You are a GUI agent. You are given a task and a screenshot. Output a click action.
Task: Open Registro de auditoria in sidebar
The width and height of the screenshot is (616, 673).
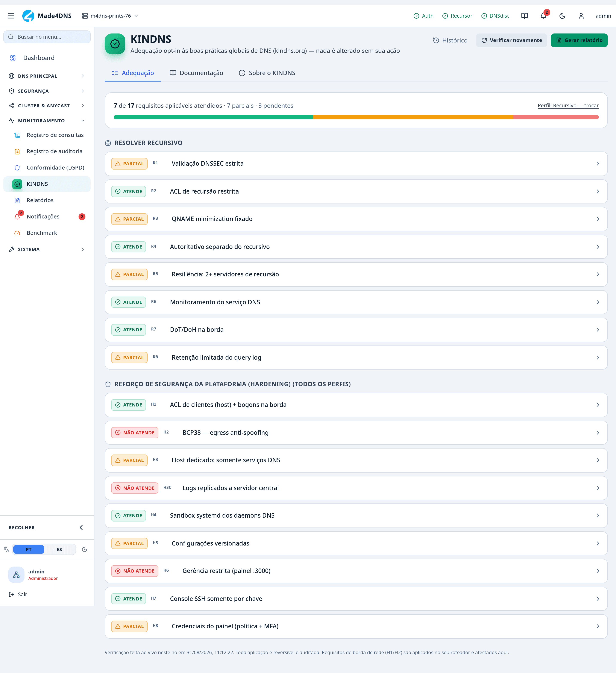coord(47,151)
